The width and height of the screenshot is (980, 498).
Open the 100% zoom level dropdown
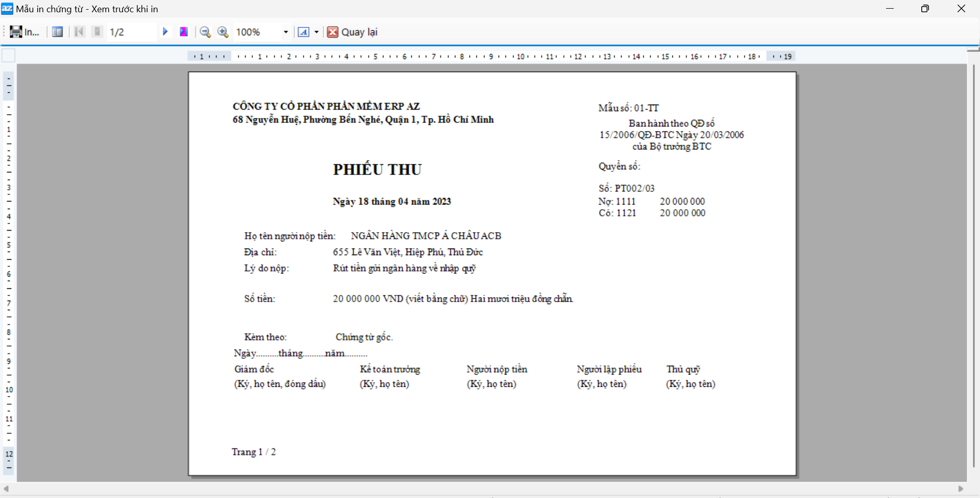[x=286, y=32]
